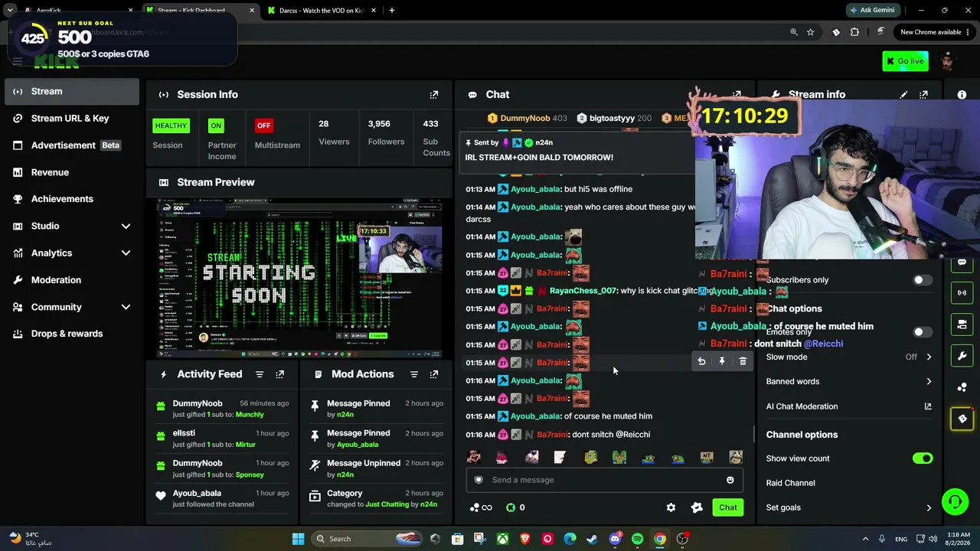Open the Windows Start menu

(x=298, y=539)
